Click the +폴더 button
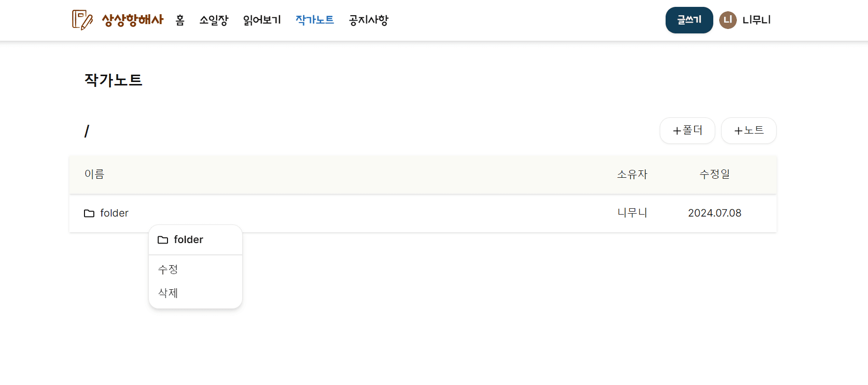 pyautogui.click(x=687, y=131)
